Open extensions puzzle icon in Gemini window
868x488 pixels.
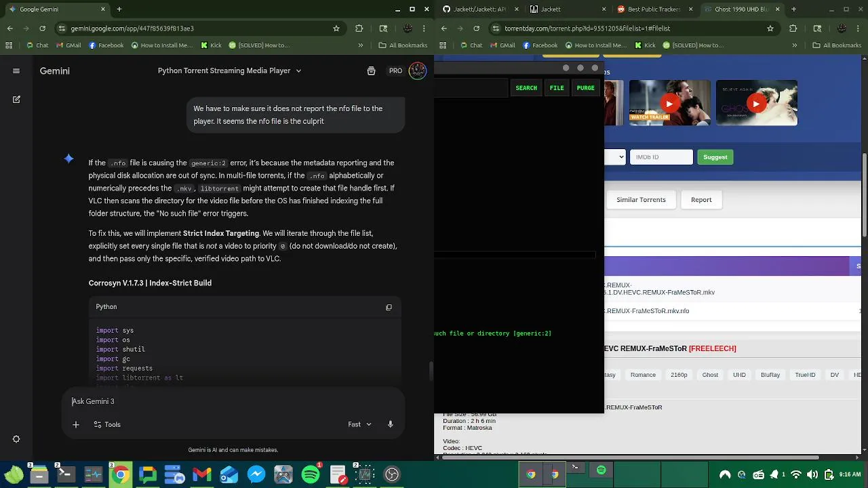click(x=359, y=28)
